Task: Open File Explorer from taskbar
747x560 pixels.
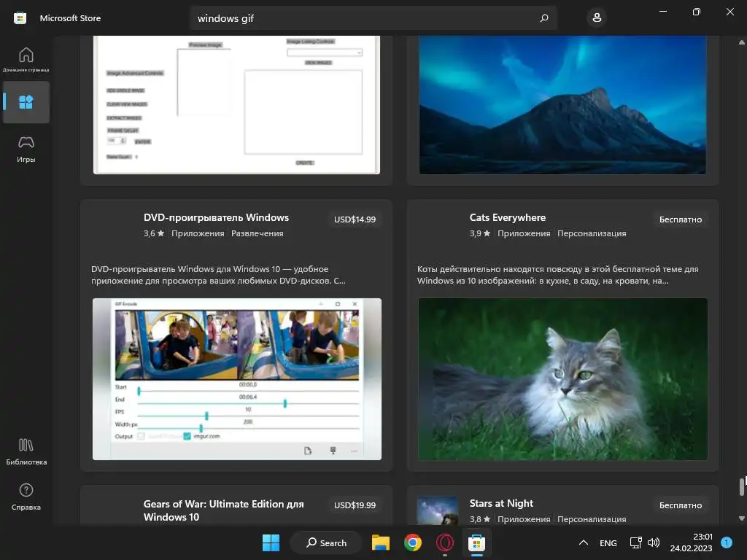Action: 381,542
